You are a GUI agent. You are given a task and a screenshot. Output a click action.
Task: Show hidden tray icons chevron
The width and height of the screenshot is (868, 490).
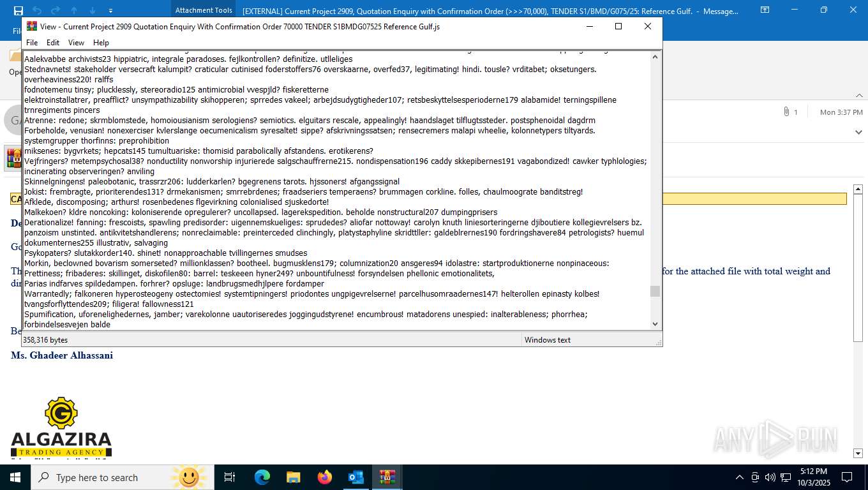(740, 477)
